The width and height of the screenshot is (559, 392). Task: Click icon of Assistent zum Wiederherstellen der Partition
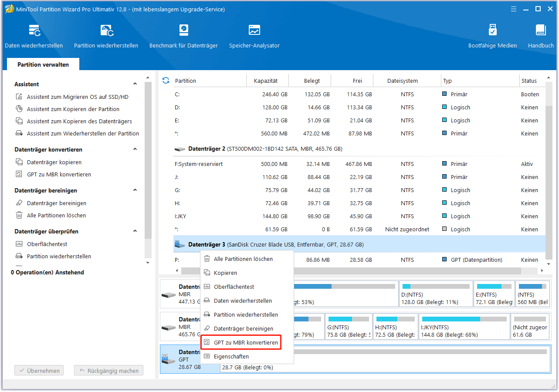(x=19, y=133)
